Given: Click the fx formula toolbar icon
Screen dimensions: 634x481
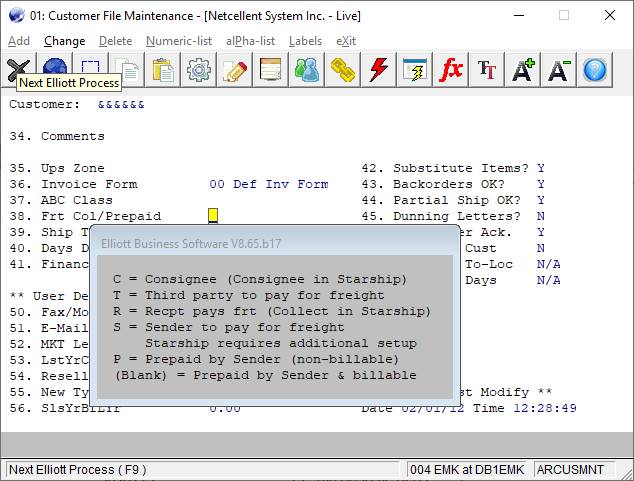Looking at the screenshot, I should pos(451,70).
